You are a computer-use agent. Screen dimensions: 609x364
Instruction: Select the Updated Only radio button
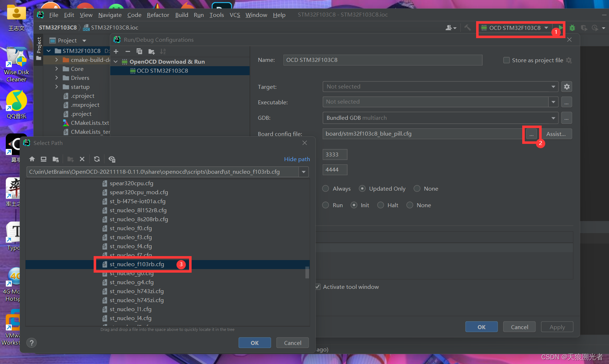click(x=362, y=188)
